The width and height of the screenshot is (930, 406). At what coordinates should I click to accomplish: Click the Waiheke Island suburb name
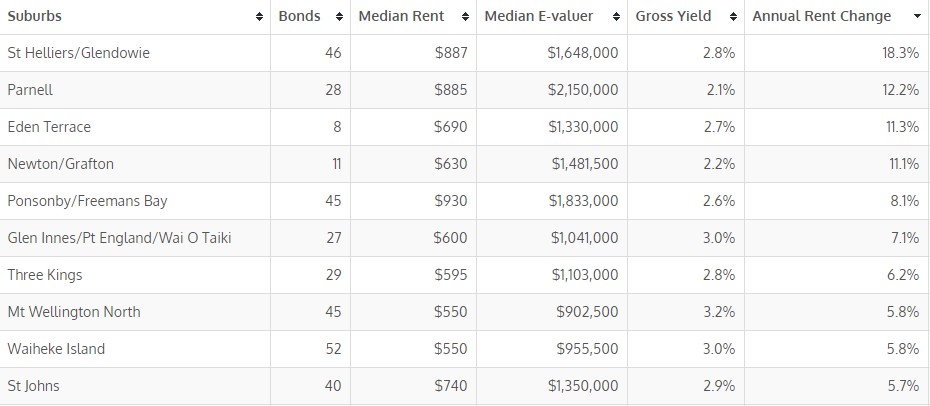(56, 349)
